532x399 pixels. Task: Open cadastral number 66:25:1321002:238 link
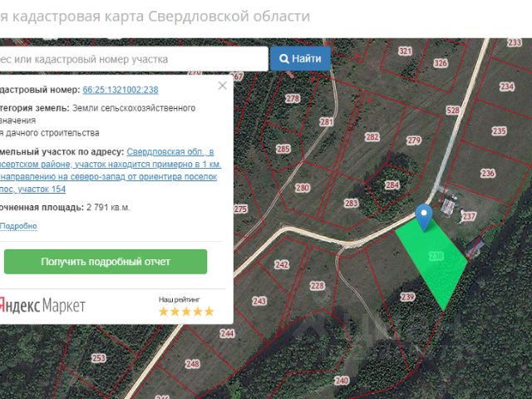121,90
